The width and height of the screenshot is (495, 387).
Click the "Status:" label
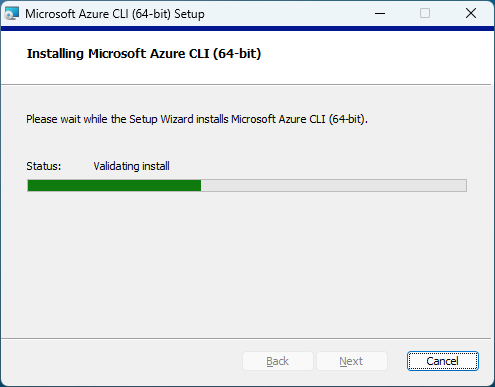coord(44,166)
